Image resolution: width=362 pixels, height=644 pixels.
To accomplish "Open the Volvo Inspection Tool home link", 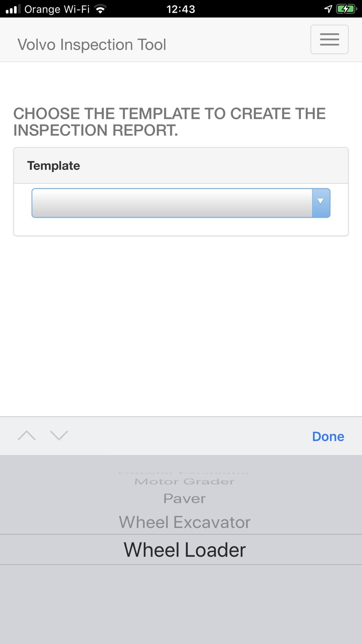I will [x=92, y=45].
